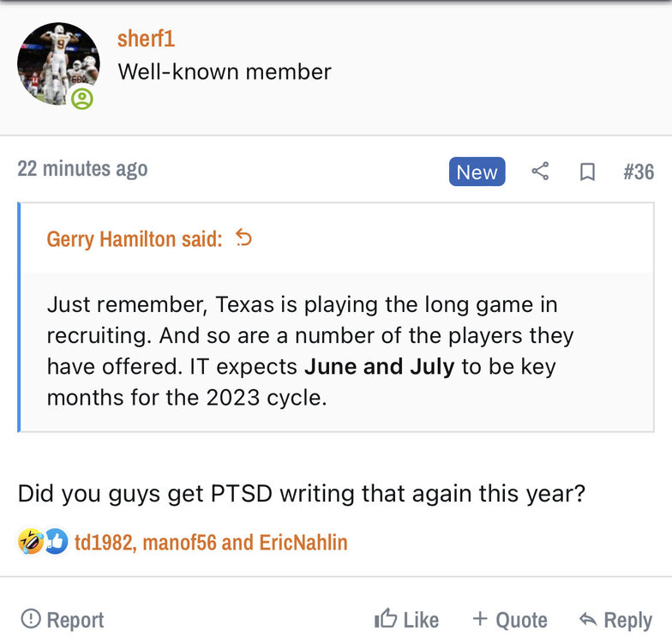672x643 pixels.
Task: Open sherf1's profile via username
Action: pos(146,39)
